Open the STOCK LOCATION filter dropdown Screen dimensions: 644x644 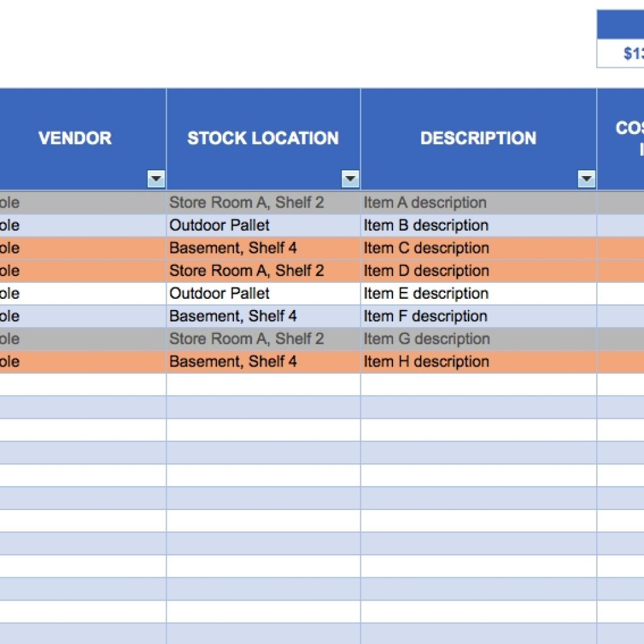pos(350,179)
